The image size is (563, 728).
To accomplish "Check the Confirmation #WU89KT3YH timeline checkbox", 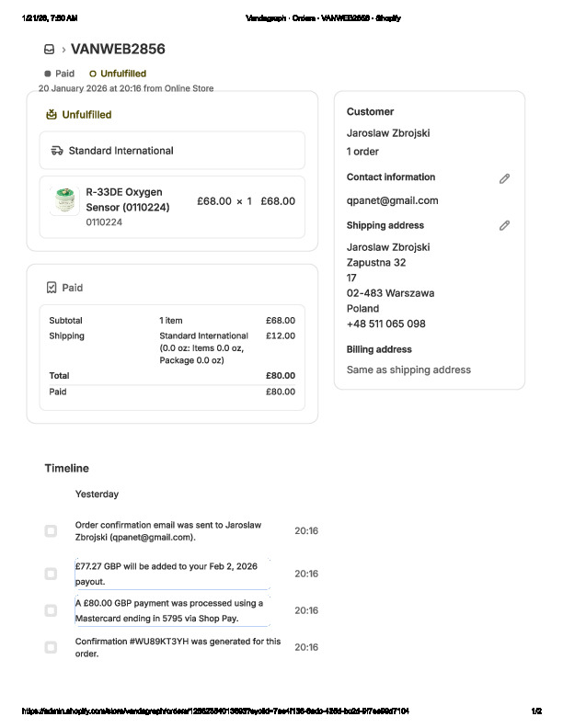I will click(x=51, y=647).
